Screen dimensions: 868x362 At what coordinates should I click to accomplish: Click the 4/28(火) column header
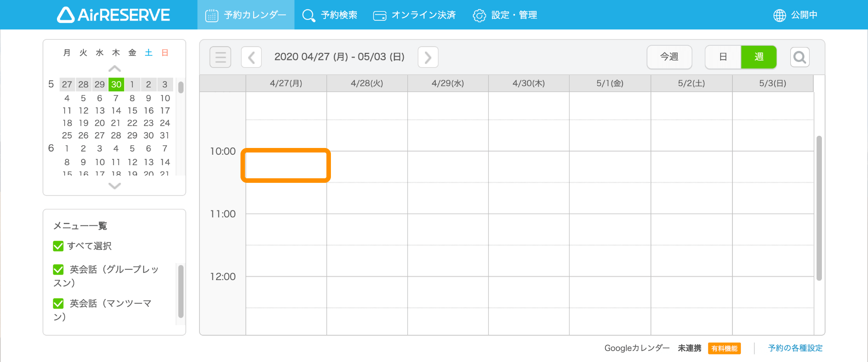367,83
